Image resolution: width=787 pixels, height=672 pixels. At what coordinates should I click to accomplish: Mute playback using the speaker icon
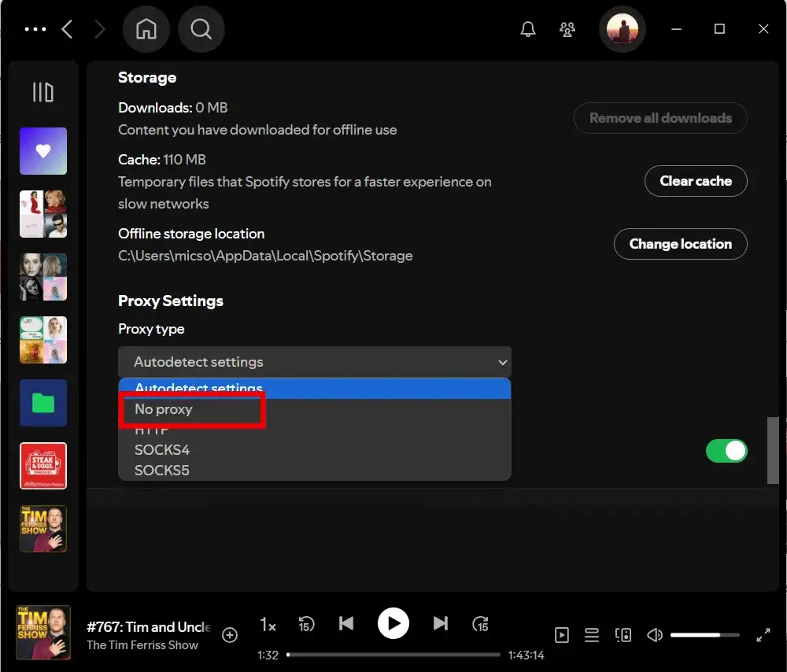[654, 635]
